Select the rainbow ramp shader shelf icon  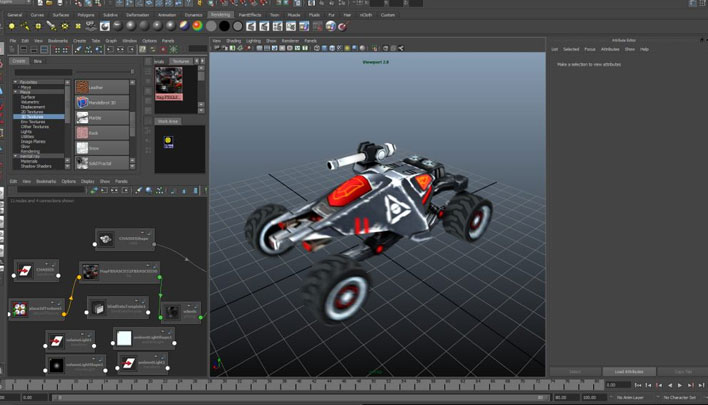coord(197,26)
